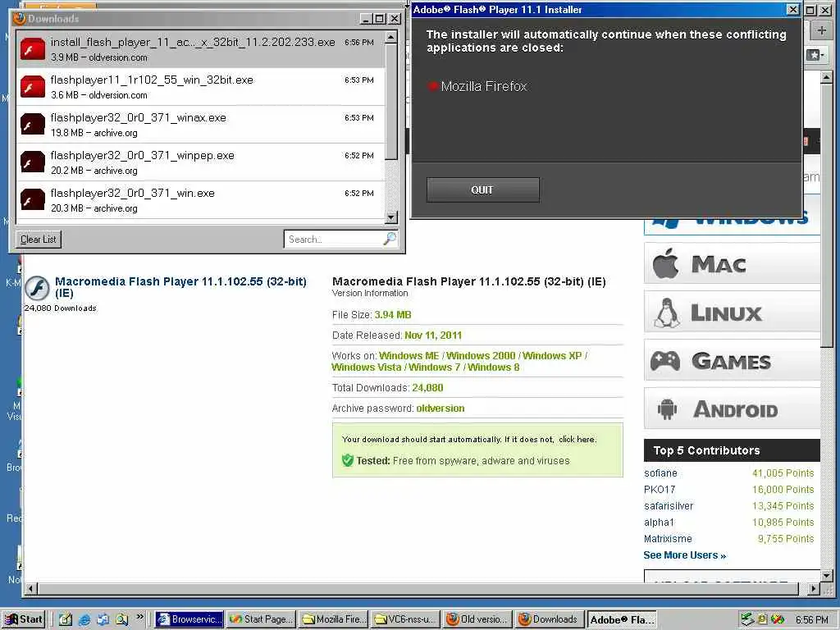The height and width of the screenshot is (630, 840).
Task: Click page vertical scrollbar down arrow
Action: point(827,575)
